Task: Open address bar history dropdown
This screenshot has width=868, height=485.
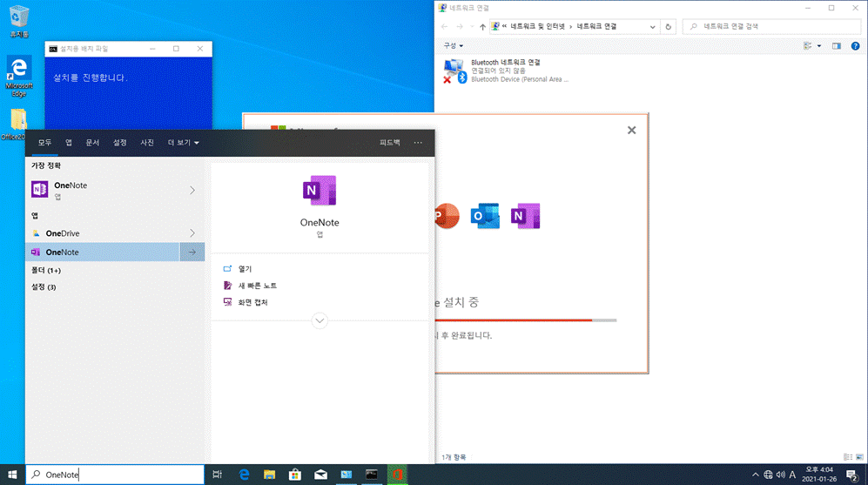Action: pyautogui.click(x=653, y=27)
